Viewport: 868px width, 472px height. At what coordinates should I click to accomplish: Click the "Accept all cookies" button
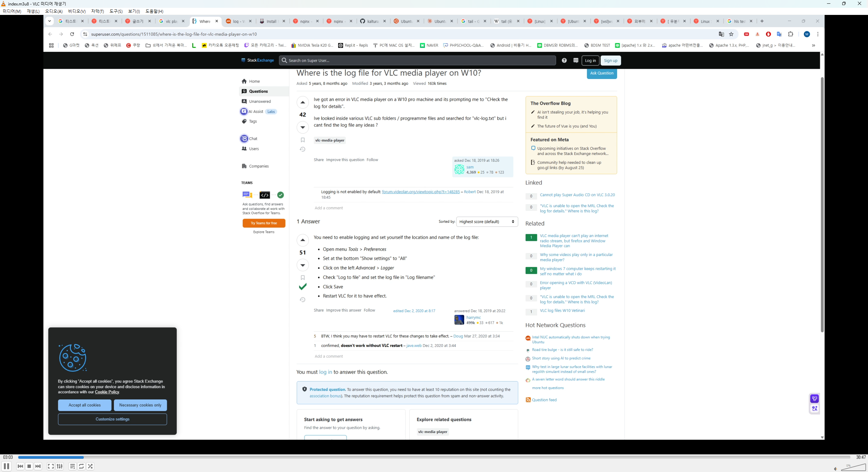click(x=84, y=405)
